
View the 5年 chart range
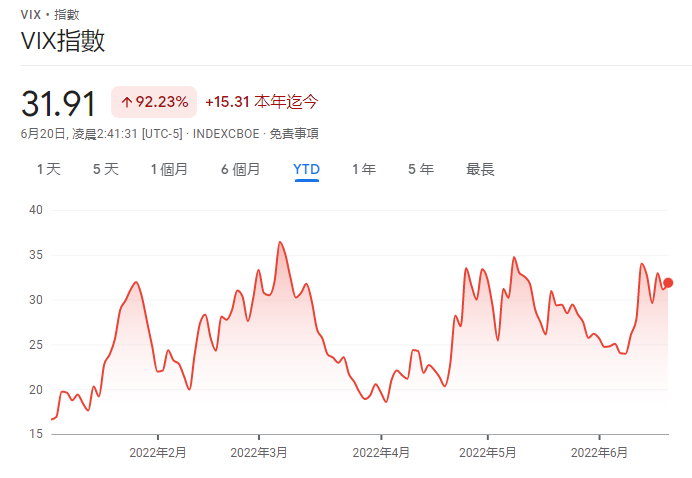[420, 169]
